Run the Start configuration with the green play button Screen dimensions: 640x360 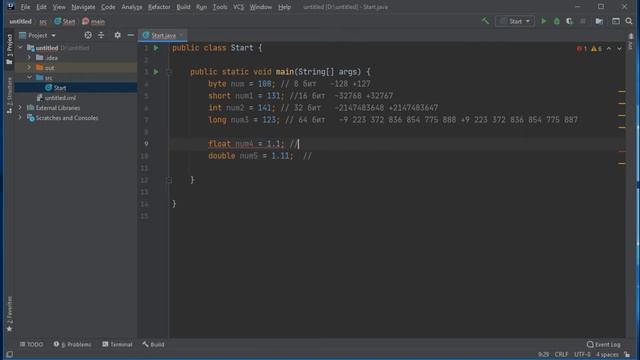(x=544, y=21)
